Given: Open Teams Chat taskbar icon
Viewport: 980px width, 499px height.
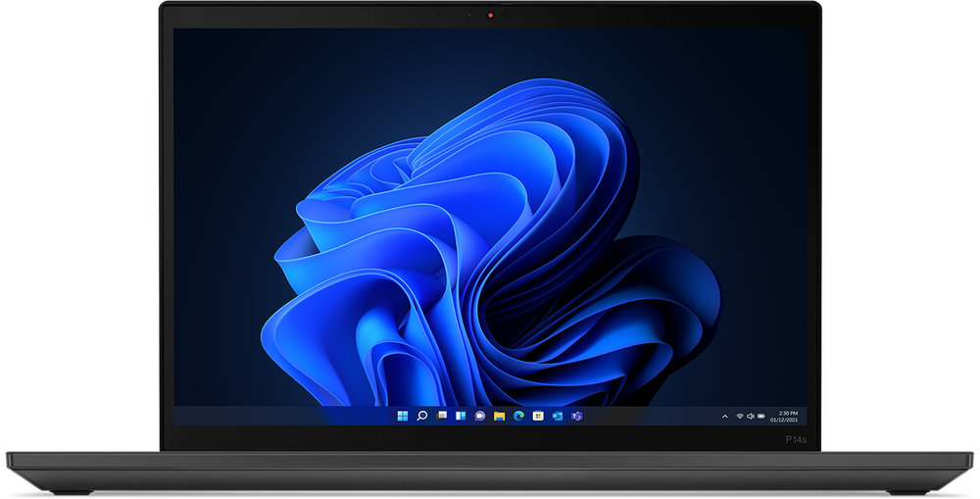Looking at the screenshot, I should [480, 416].
